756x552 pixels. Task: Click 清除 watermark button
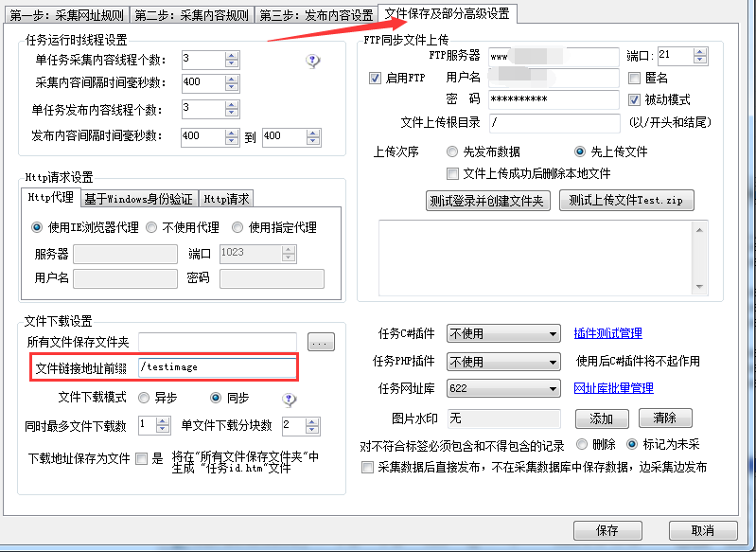(665, 418)
